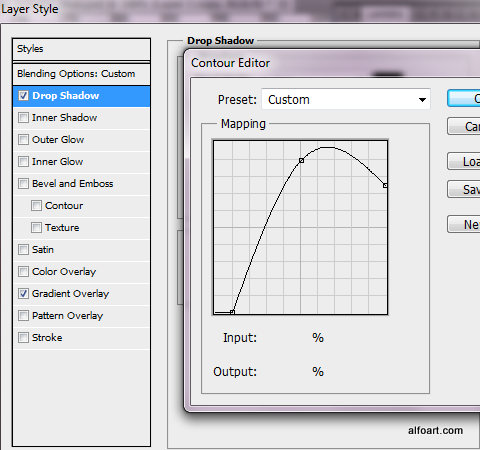Screen dimensions: 480x450
Task: Disable the Gradient Overlay checkbox
Action: (23, 294)
